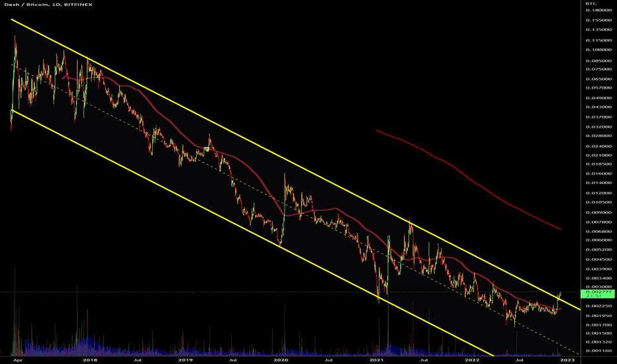The width and height of the screenshot is (617, 364).
Task: Click the Jul label between 2019 and 2020
Action: pos(233,359)
